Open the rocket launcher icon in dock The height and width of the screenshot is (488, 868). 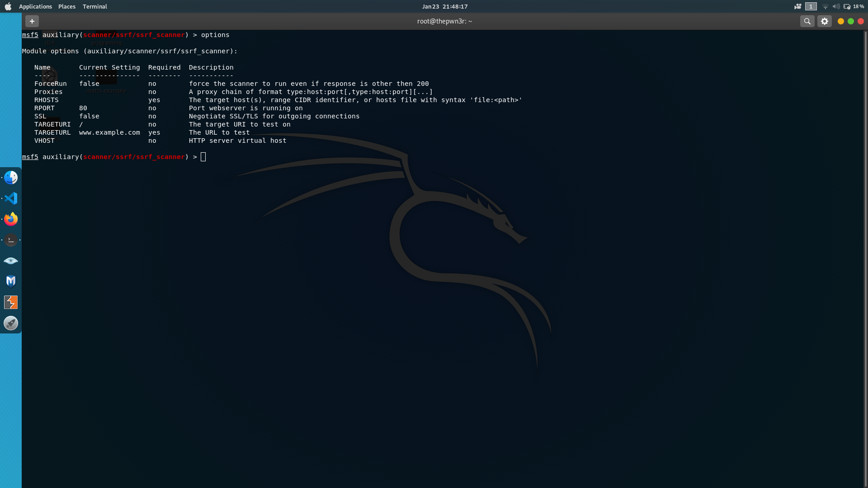click(x=11, y=323)
